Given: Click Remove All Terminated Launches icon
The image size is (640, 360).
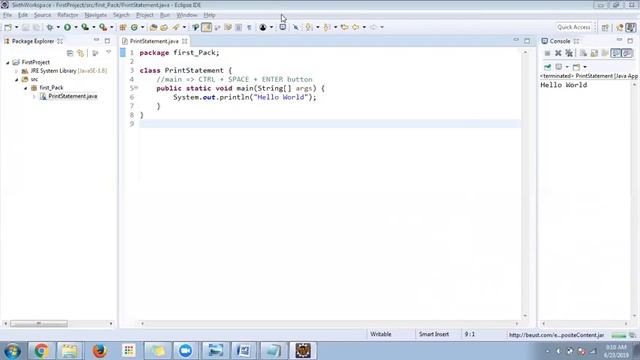Looking at the screenshot, I should click(x=569, y=53).
